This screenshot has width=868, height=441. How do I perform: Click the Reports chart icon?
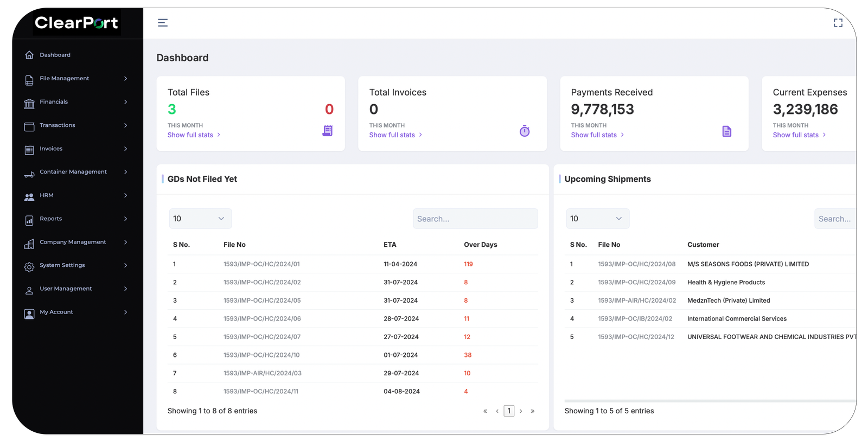(29, 221)
